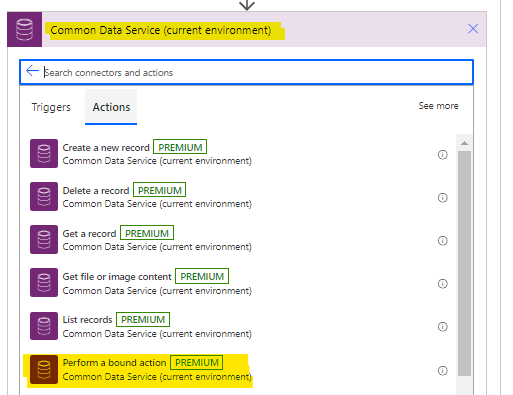This screenshot has width=513, height=395.
Task: Click the Create a new record icon
Action: 44,153
